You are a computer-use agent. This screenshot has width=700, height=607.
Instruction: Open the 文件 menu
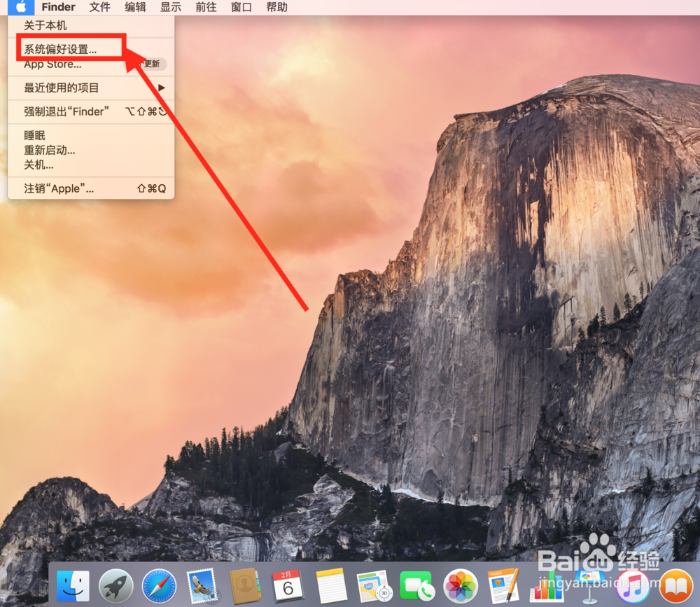click(x=99, y=7)
